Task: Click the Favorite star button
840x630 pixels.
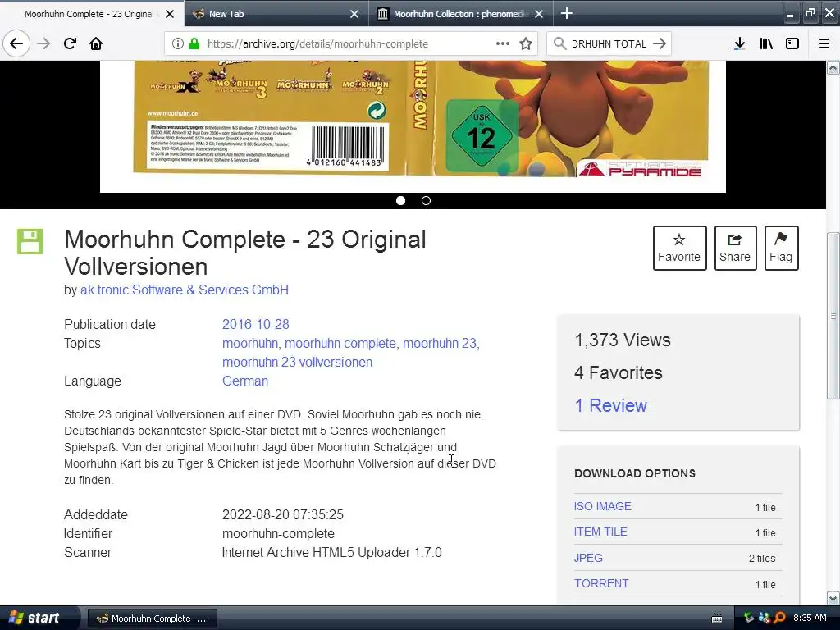Action: click(x=679, y=248)
